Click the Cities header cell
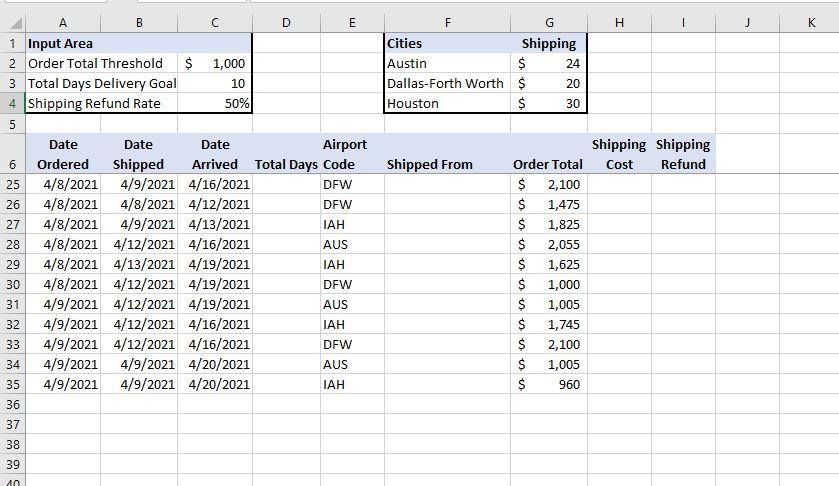This screenshot has width=839, height=486. click(446, 43)
